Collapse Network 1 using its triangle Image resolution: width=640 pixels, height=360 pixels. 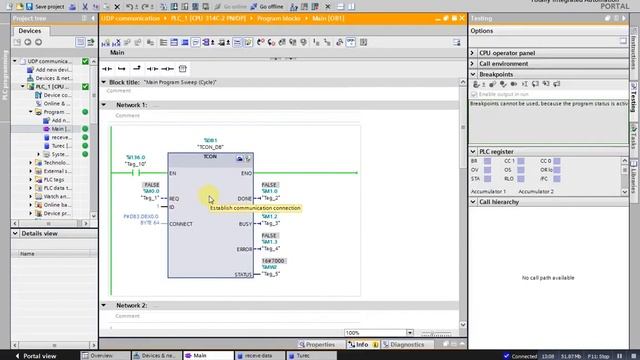tap(104, 105)
